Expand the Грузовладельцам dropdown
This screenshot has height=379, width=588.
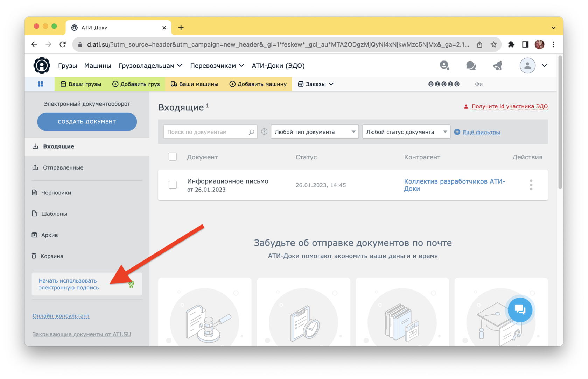(150, 65)
